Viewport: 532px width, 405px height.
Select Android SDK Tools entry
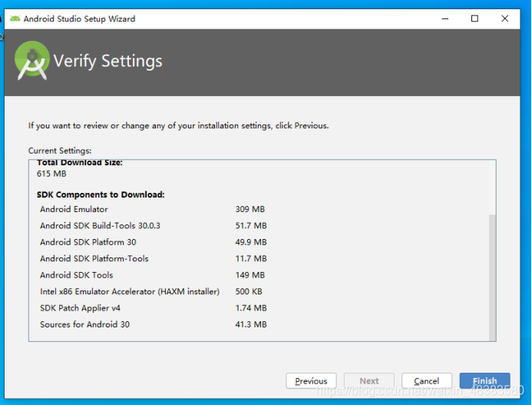coord(76,275)
